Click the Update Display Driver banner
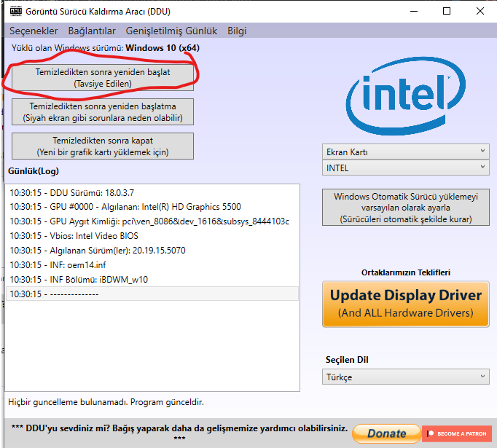 point(406,304)
